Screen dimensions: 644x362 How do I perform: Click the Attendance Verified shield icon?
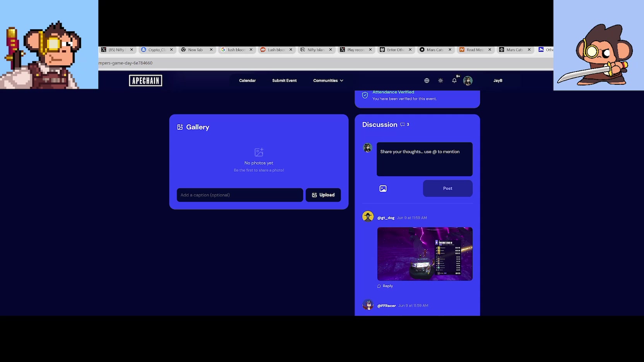point(365,95)
